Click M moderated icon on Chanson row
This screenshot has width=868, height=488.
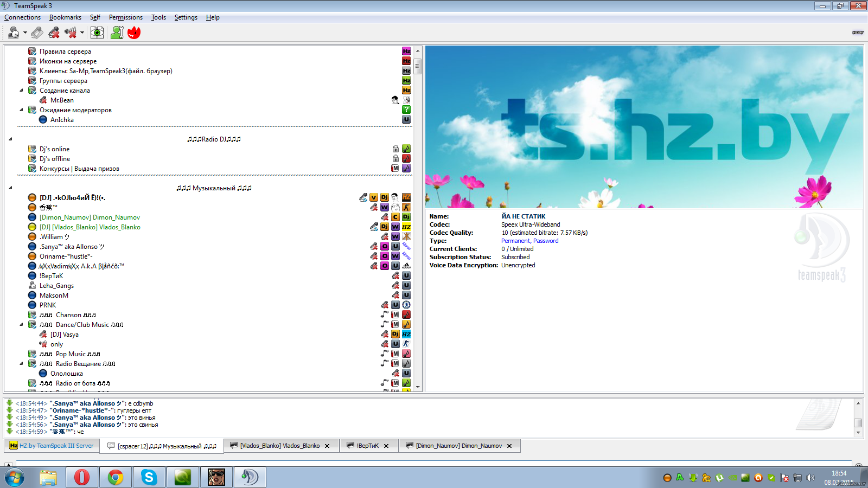coord(395,314)
